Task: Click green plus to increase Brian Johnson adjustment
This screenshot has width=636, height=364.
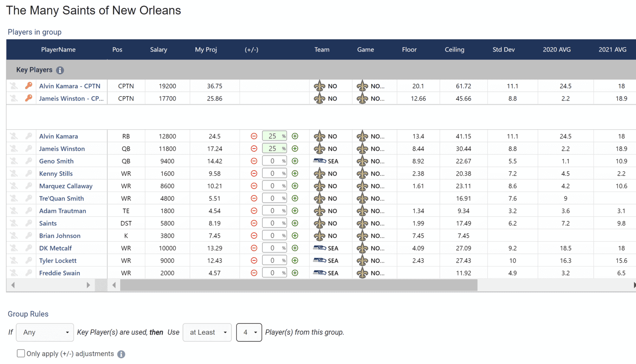Action: tap(295, 235)
